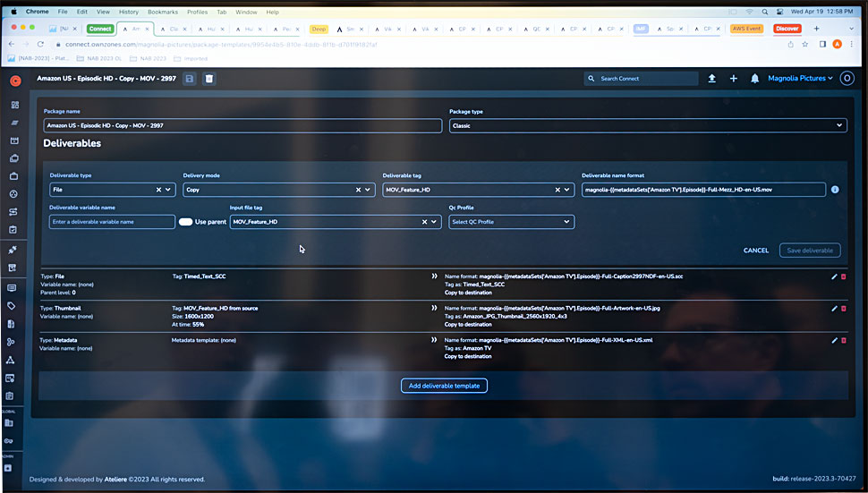Open the briefcase sidebar icon

(x=14, y=176)
